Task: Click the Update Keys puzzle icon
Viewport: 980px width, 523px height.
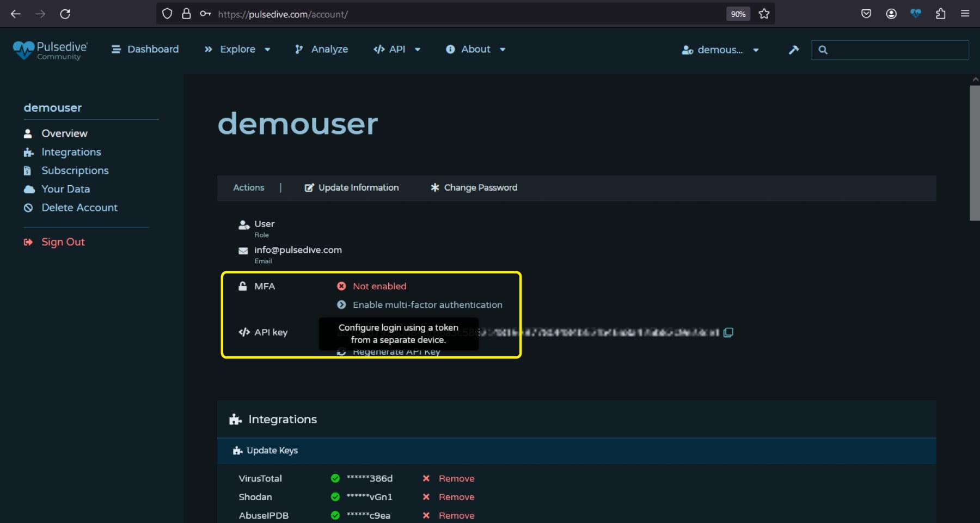Action: click(x=237, y=451)
